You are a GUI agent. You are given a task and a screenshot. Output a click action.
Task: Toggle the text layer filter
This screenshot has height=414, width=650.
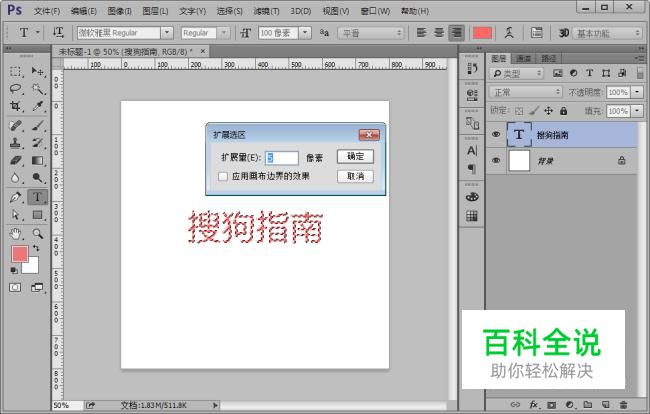click(x=589, y=73)
